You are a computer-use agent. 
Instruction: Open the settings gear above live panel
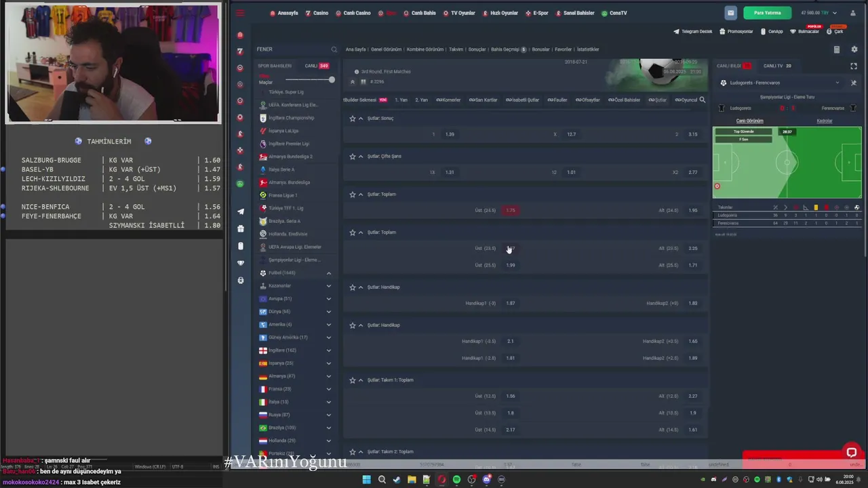854,49
